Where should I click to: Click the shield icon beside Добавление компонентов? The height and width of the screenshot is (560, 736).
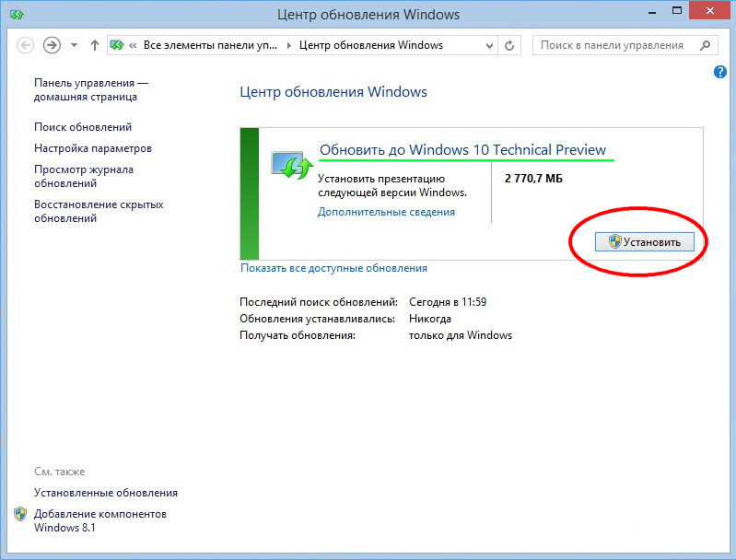20,514
